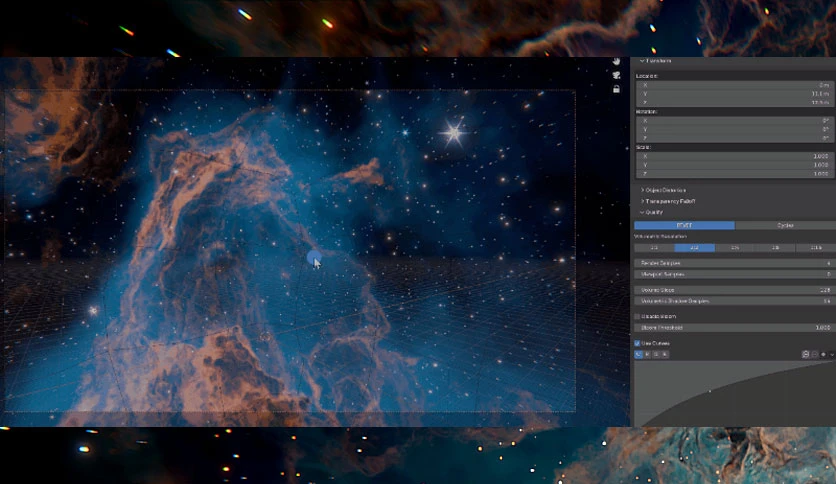Click the Scale Y field

pos(735,165)
